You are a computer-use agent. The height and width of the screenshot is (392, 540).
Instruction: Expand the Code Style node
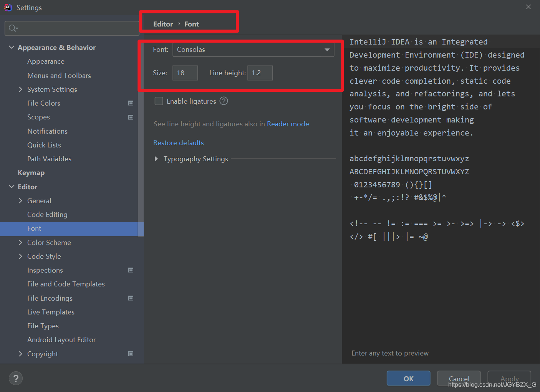[20, 256]
